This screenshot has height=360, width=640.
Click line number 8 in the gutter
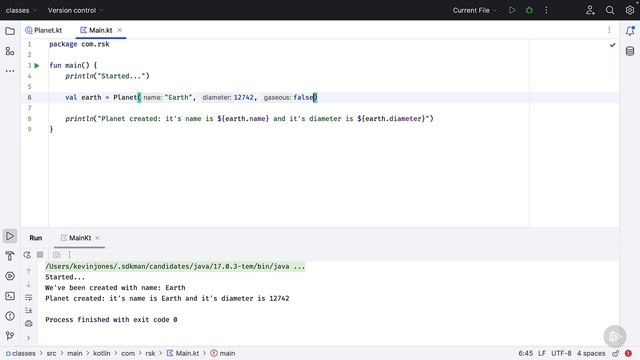click(29, 119)
